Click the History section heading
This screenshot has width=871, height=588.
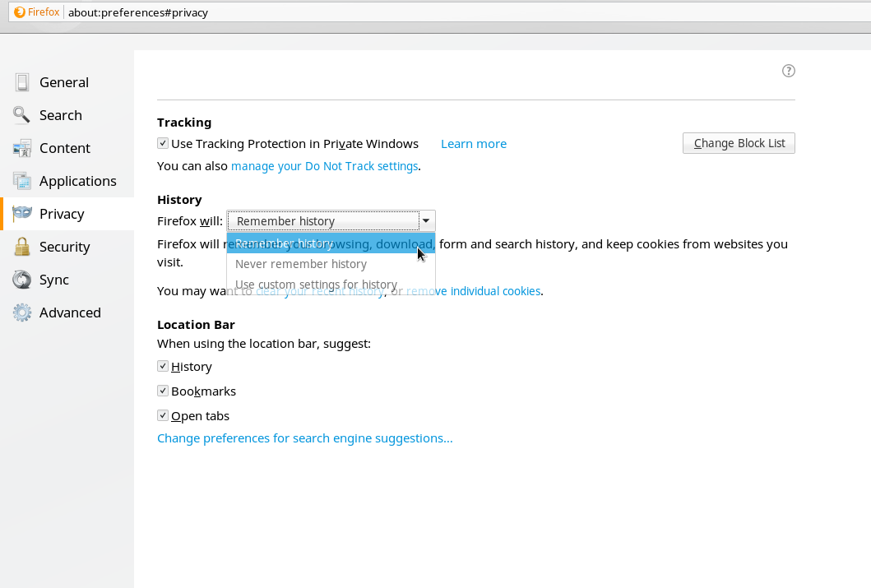tap(179, 199)
